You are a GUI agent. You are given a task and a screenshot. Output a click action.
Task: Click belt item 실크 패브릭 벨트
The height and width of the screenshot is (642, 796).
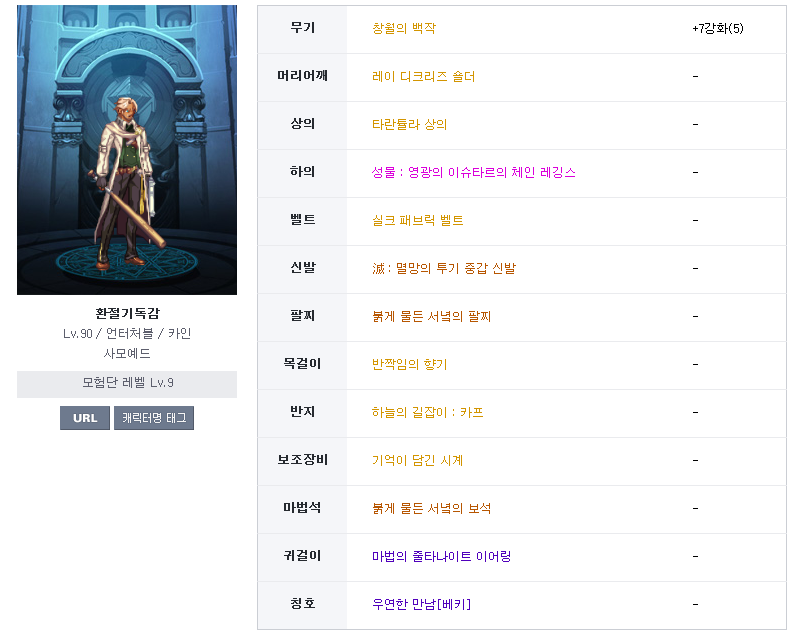[417, 220]
